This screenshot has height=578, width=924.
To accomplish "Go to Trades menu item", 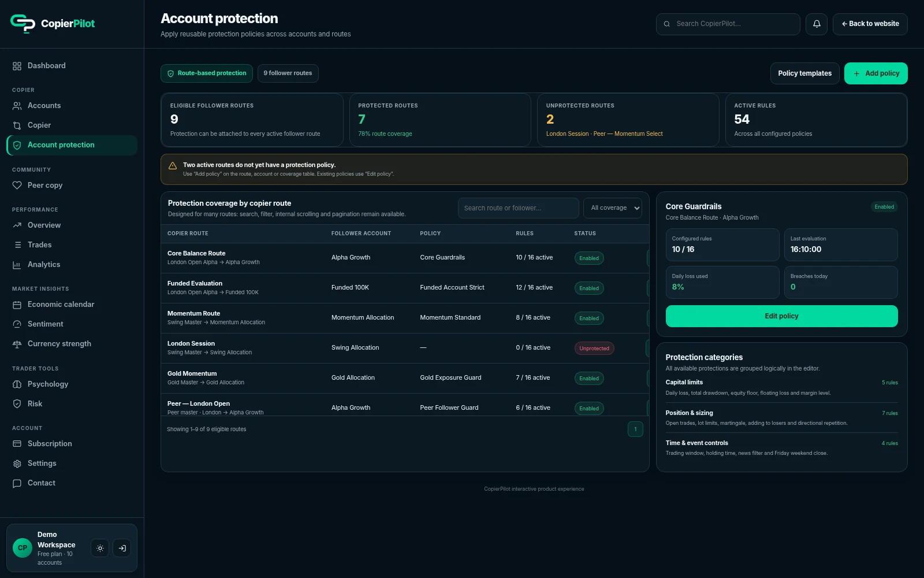I will pyautogui.click(x=72, y=245).
